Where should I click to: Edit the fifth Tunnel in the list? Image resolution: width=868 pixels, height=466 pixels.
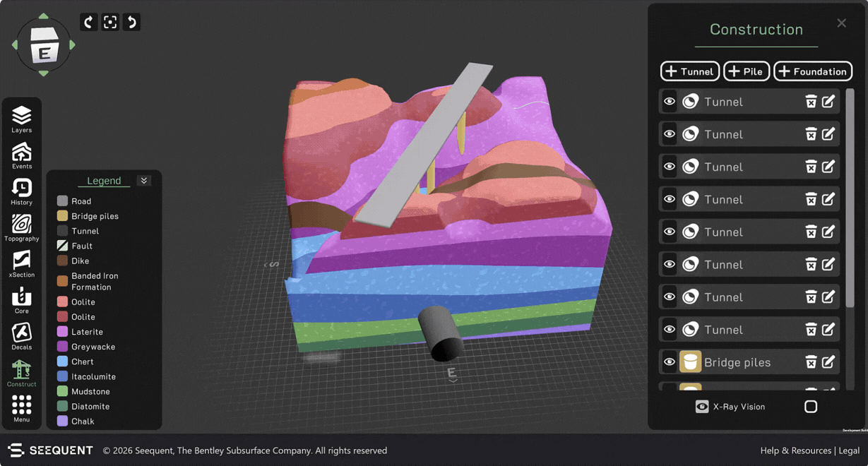(x=828, y=232)
